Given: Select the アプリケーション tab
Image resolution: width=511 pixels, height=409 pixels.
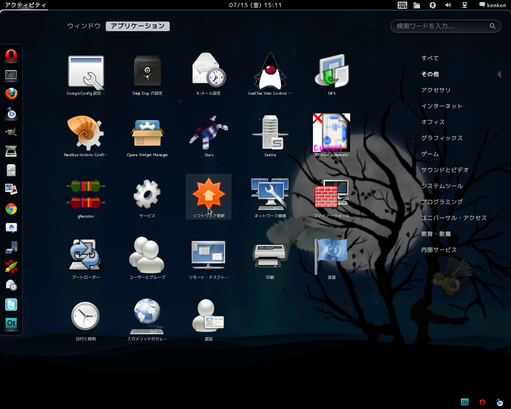Looking at the screenshot, I should pyautogui.click(x=138, y=26).
